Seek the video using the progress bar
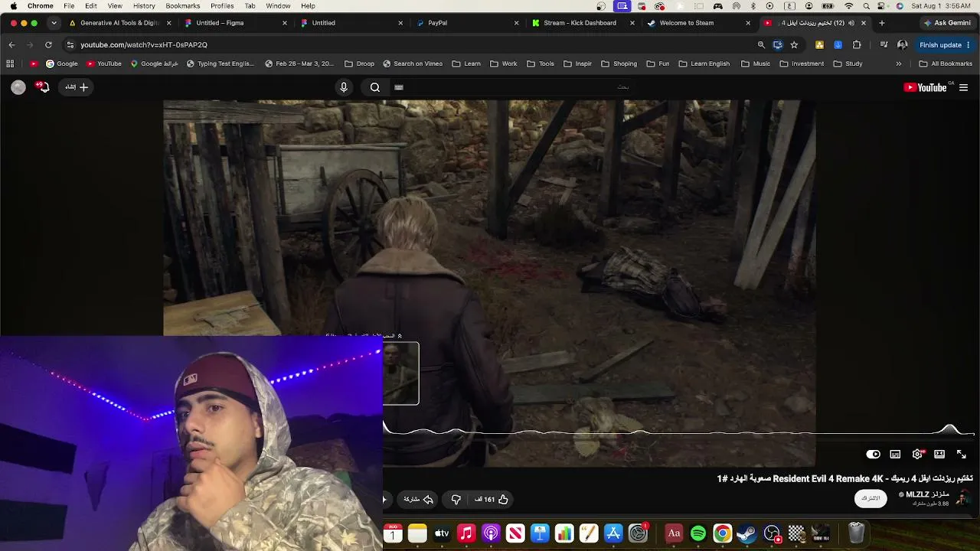Image resolution: width=980 pixels, height=551 pixels. pos(678,434)
